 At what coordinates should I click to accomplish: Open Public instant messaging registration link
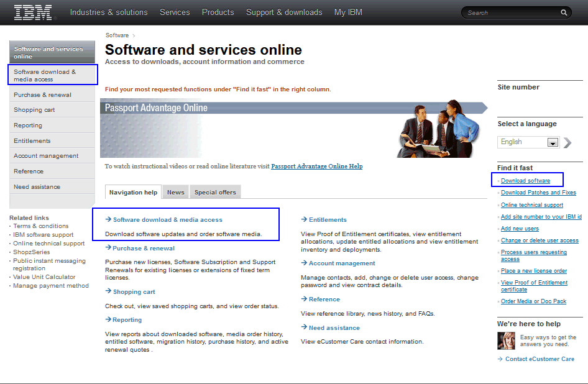coord(49,264)
